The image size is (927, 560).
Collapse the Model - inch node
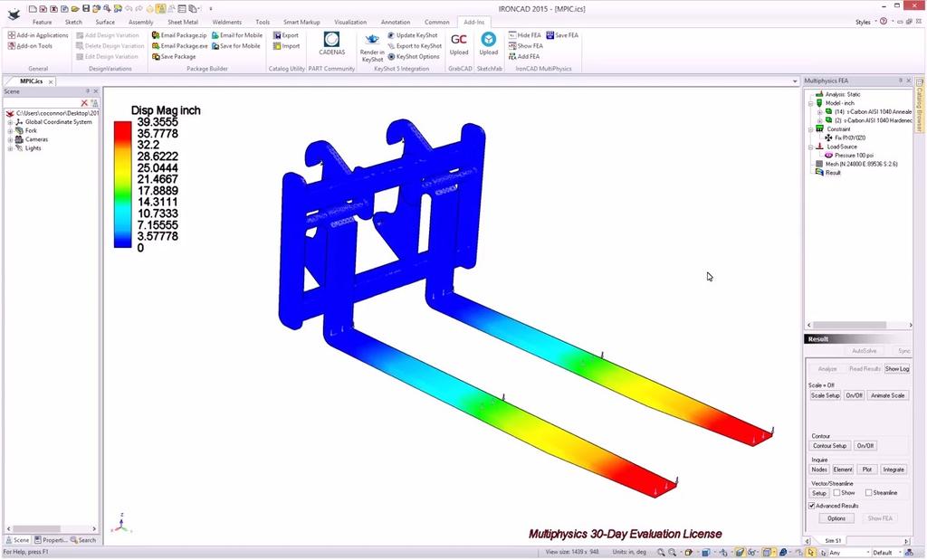tap(811, 103)
